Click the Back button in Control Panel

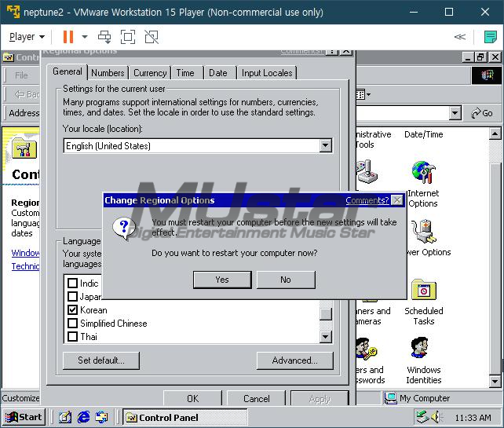[x=27, y=94]
